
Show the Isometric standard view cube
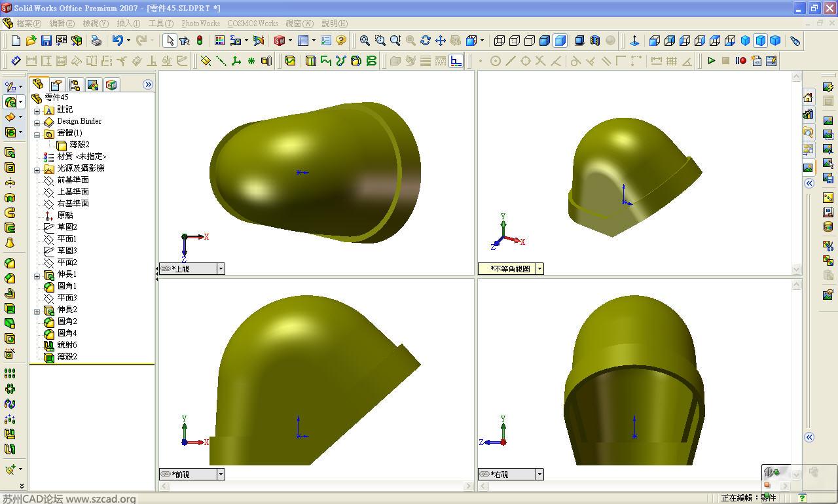[745, 41]
